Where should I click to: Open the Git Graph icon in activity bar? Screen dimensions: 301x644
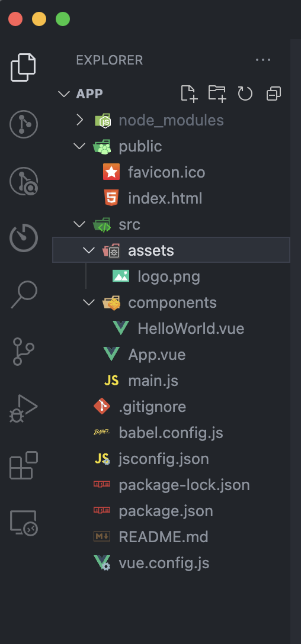pos(24,124)
